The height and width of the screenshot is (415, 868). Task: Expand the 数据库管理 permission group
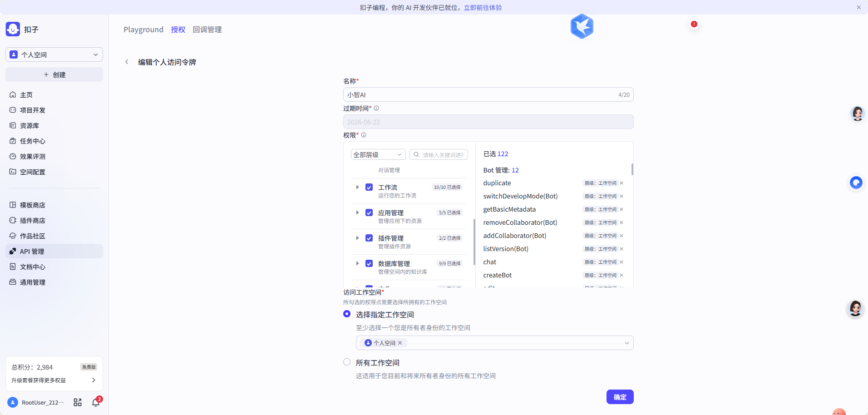[x=357, y=263]
